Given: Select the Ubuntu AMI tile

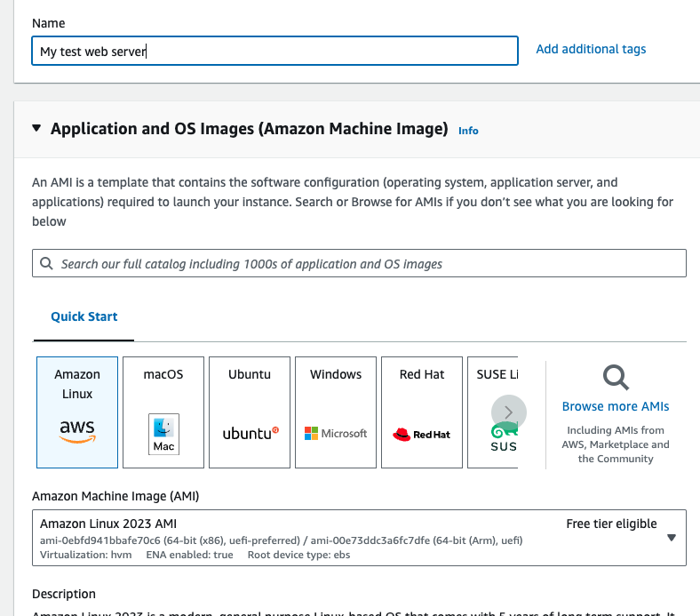Looking at the screenshot, I should point(250,412).
